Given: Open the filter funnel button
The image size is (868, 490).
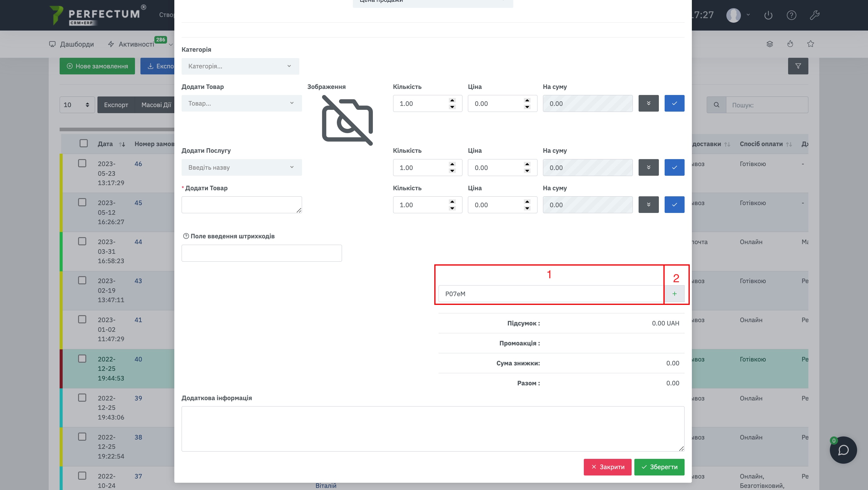Looking at the screenshot, I should [x=798, y=66].
